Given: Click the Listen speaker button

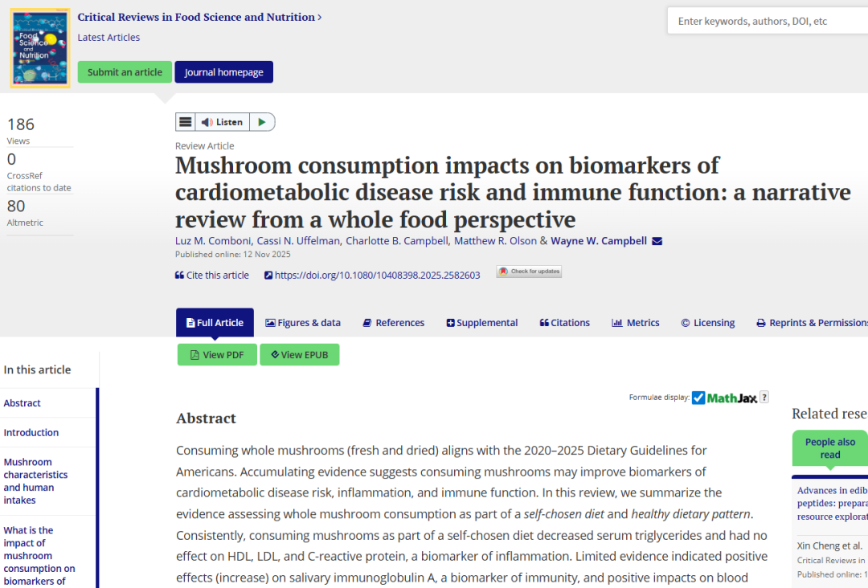Looking at the screenshot, I should (222, 122).
